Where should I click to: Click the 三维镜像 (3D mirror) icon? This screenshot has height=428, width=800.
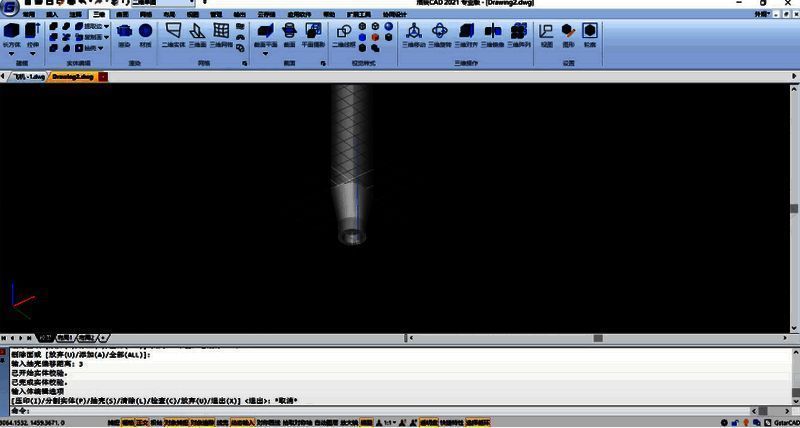492,34
